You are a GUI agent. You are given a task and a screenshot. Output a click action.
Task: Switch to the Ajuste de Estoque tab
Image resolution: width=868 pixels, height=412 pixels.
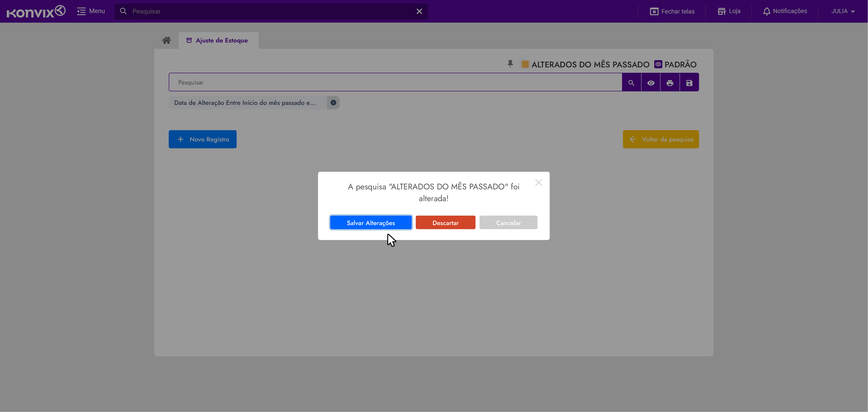(x=218, y=40)
